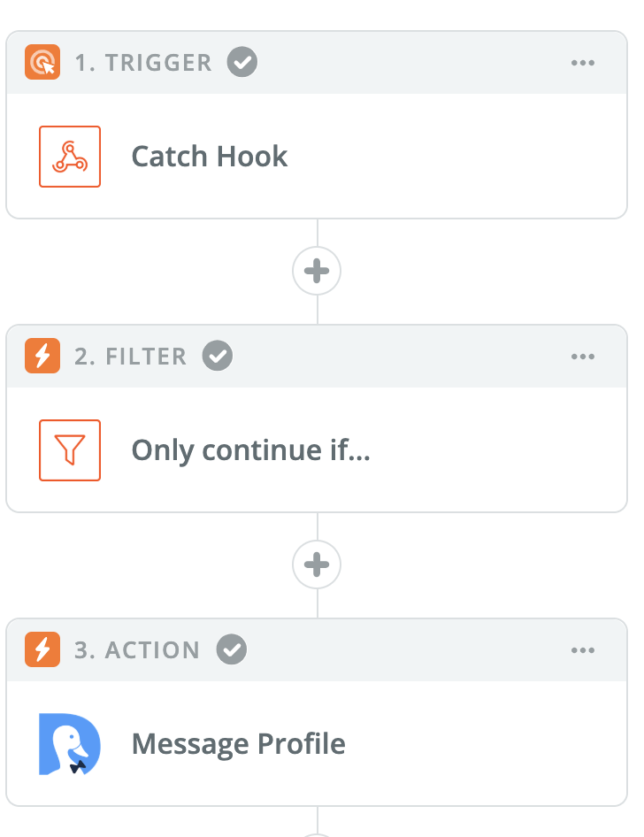Click the orange trigger target icon in step 1
The height and width of the screenshot is (837, 644).
click(42, 62)
